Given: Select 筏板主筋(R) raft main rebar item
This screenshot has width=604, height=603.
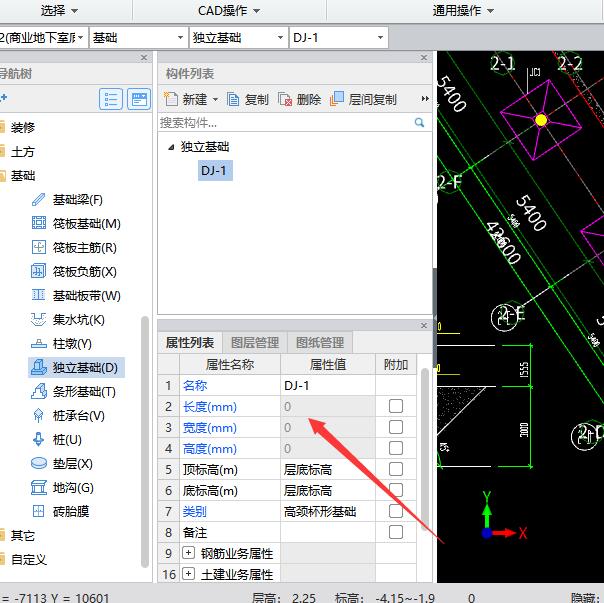Looking at the screenshot, I should coord(74,247).
